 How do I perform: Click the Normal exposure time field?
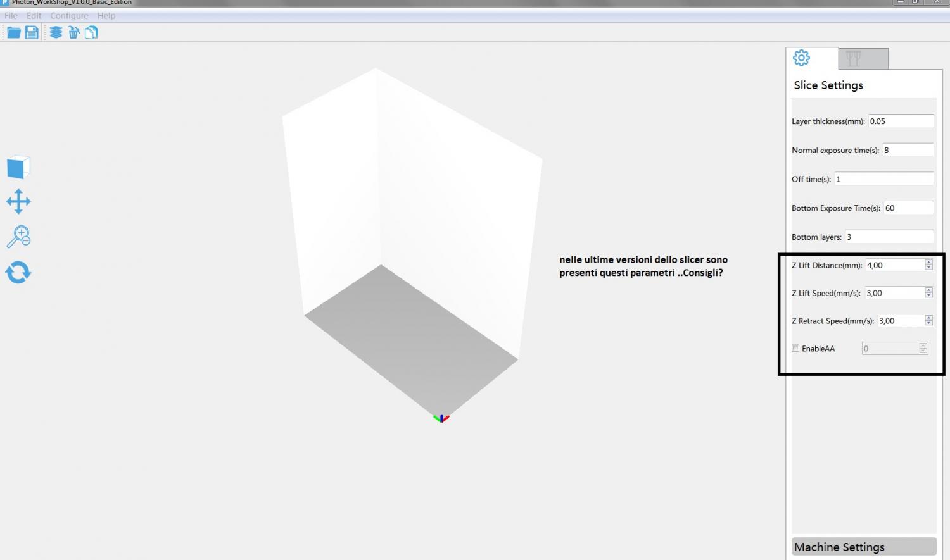(908, 150)
